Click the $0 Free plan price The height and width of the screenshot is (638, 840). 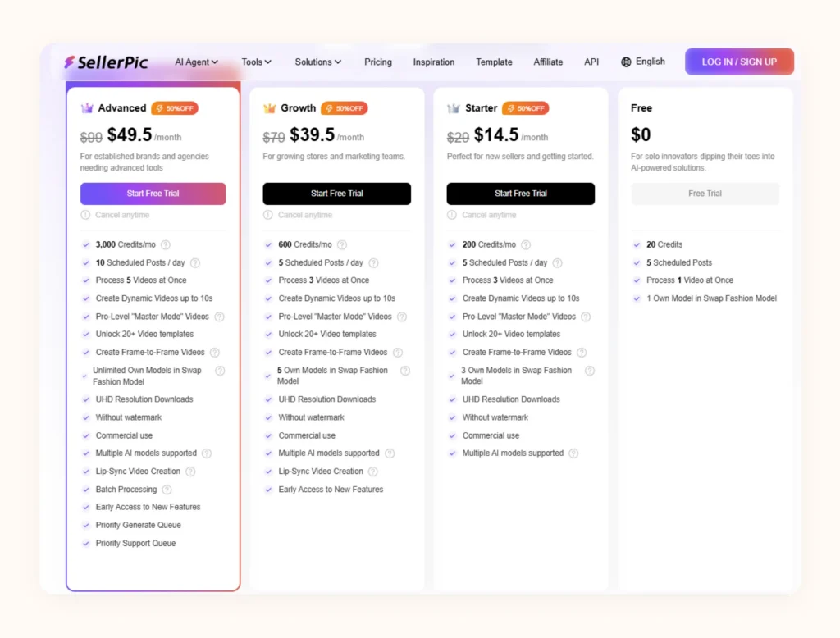click(641, 134)
